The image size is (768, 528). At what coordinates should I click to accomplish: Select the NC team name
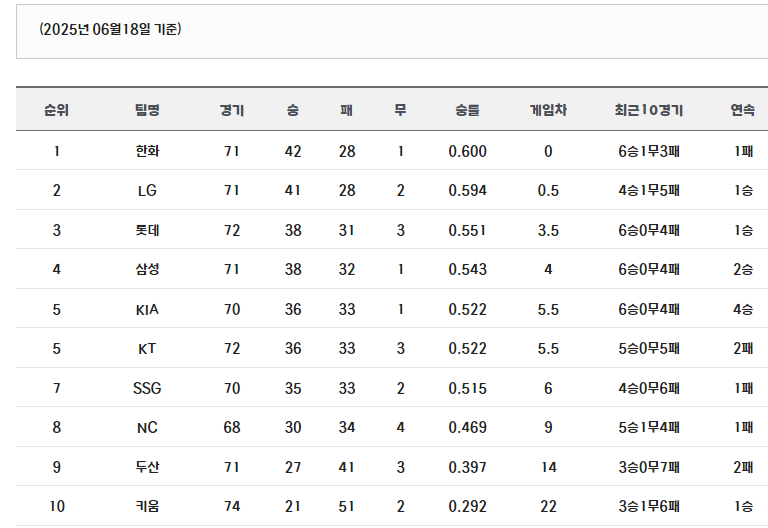147,428
